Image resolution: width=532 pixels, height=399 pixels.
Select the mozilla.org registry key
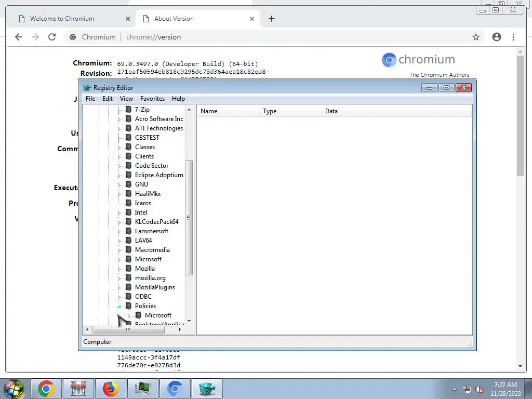click(150, 277)
